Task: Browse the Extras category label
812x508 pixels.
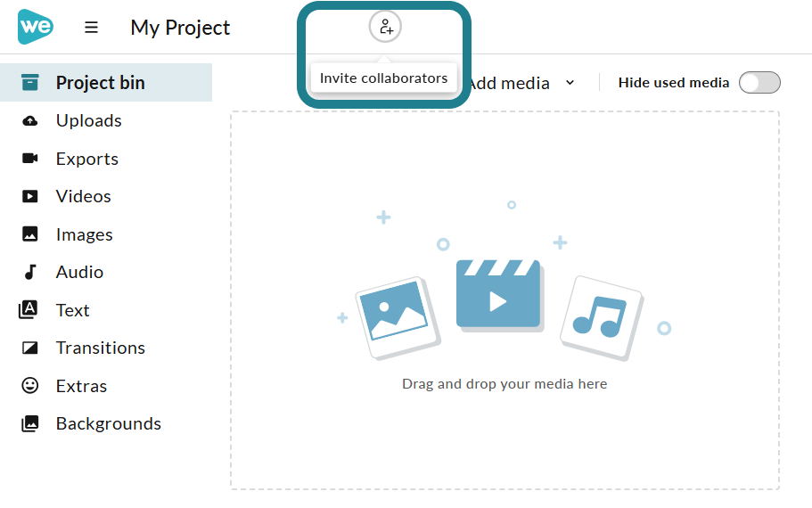Action: point(81,386)
